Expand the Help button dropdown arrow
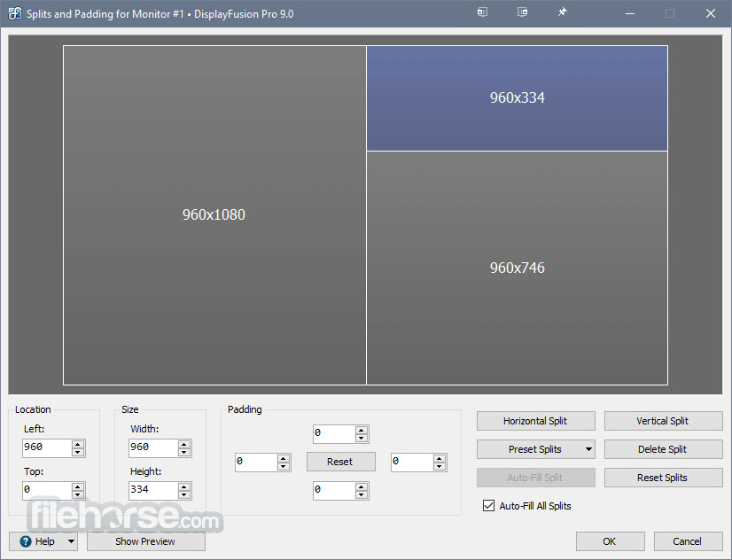 (71, 541)
